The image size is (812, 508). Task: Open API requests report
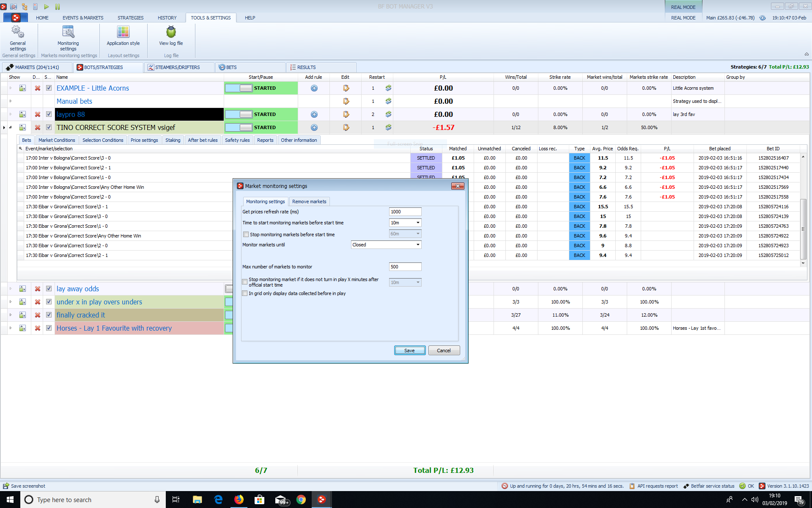(x=653, y=486)
